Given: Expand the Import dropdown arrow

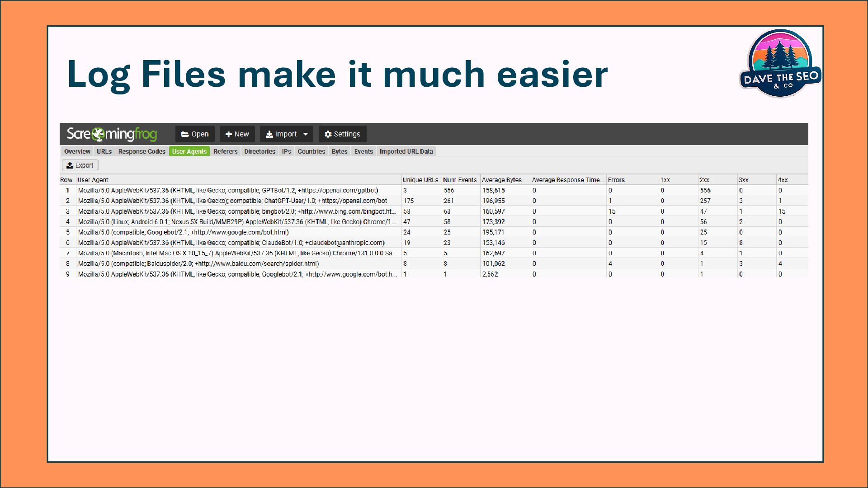Looking at the screenshot, I should pos(306,134).
